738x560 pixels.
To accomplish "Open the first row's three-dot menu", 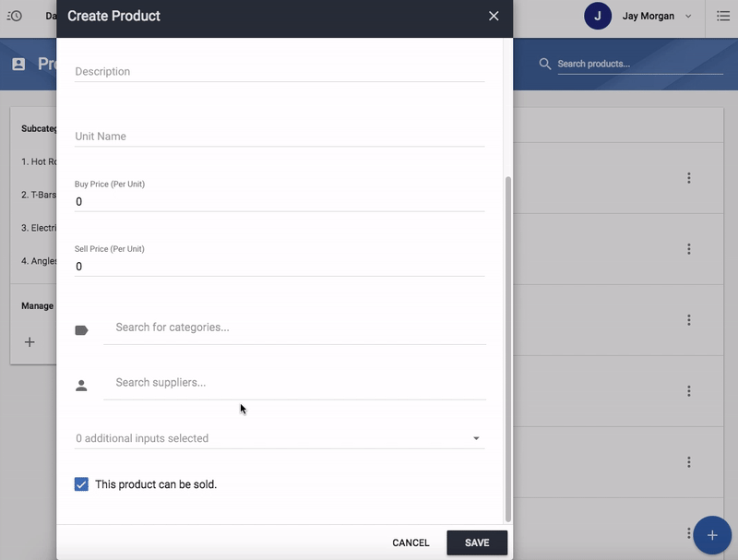I will (x=688, y=178).
